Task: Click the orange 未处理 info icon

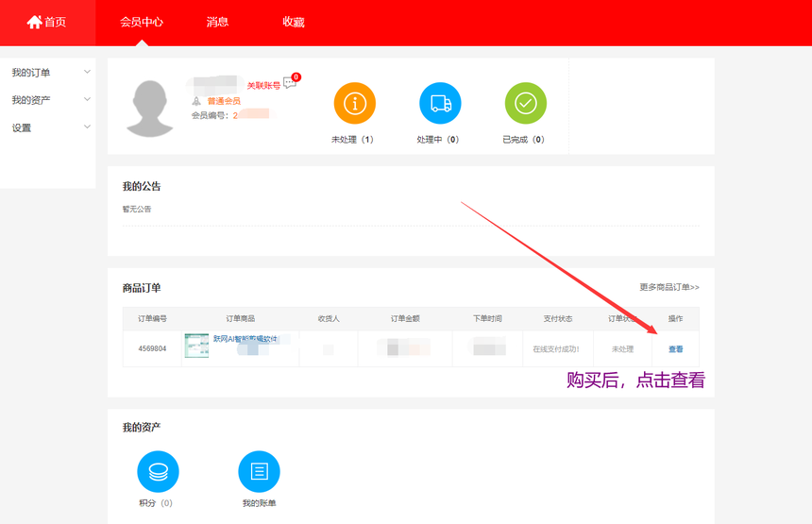Action: coord(354,103)
